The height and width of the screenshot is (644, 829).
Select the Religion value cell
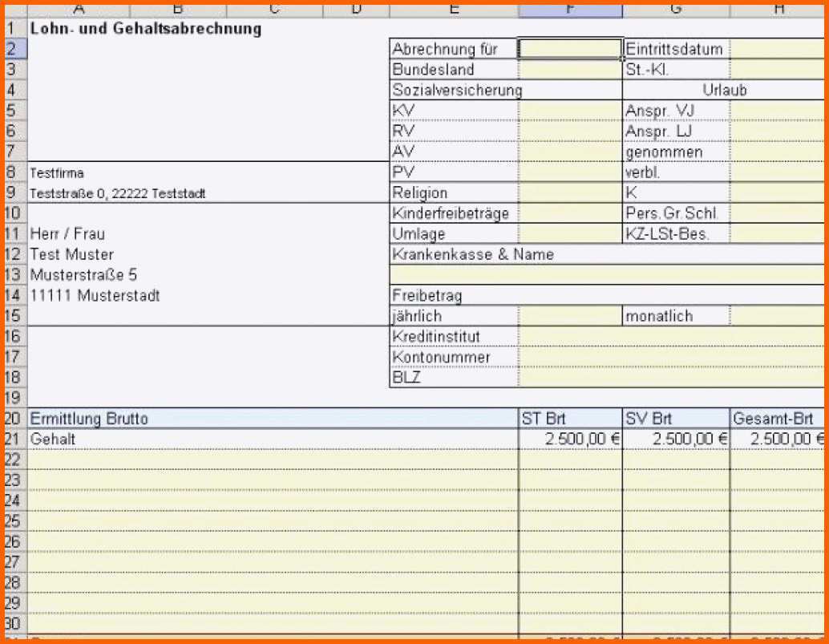(x=571, y=192)
